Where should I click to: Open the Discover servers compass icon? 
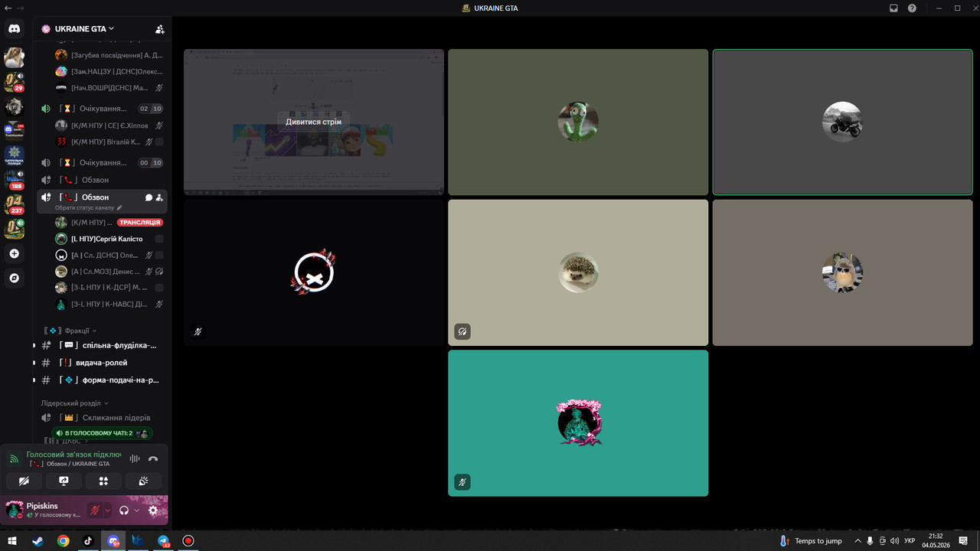tap(14, 278)
